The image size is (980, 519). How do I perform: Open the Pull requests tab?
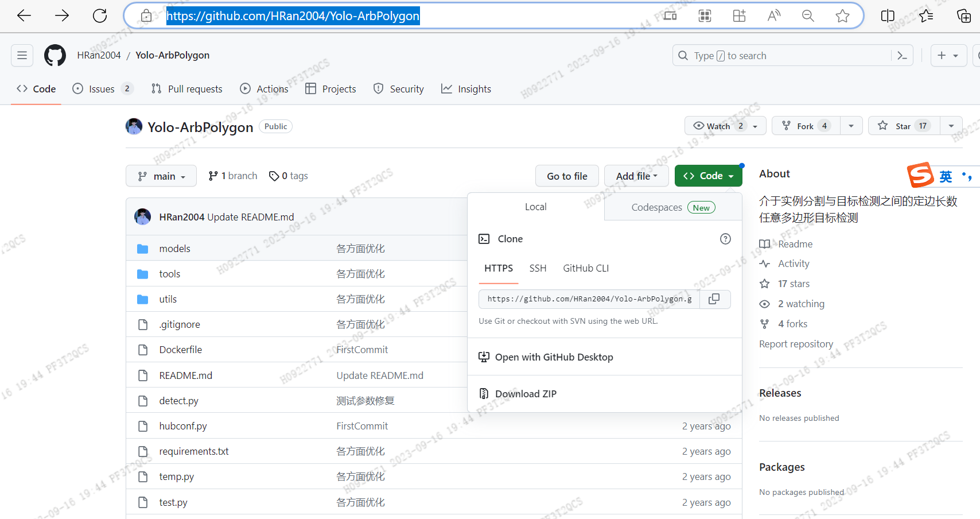(186, 89)
